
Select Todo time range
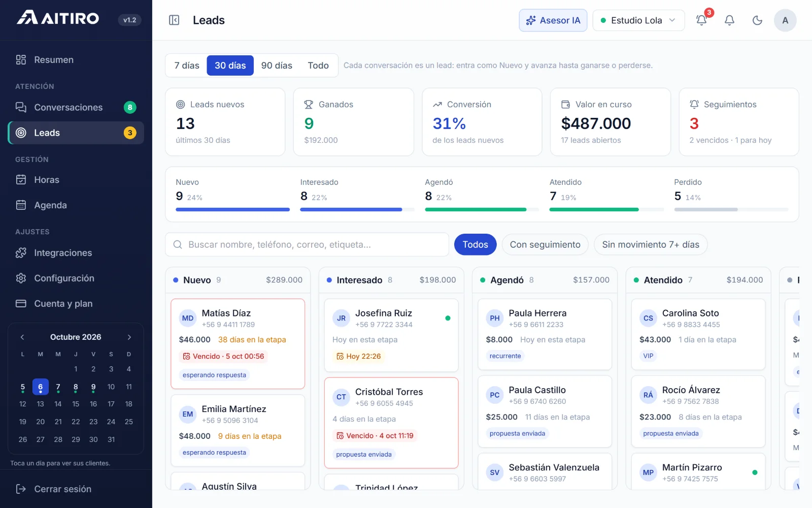point(318,66)
